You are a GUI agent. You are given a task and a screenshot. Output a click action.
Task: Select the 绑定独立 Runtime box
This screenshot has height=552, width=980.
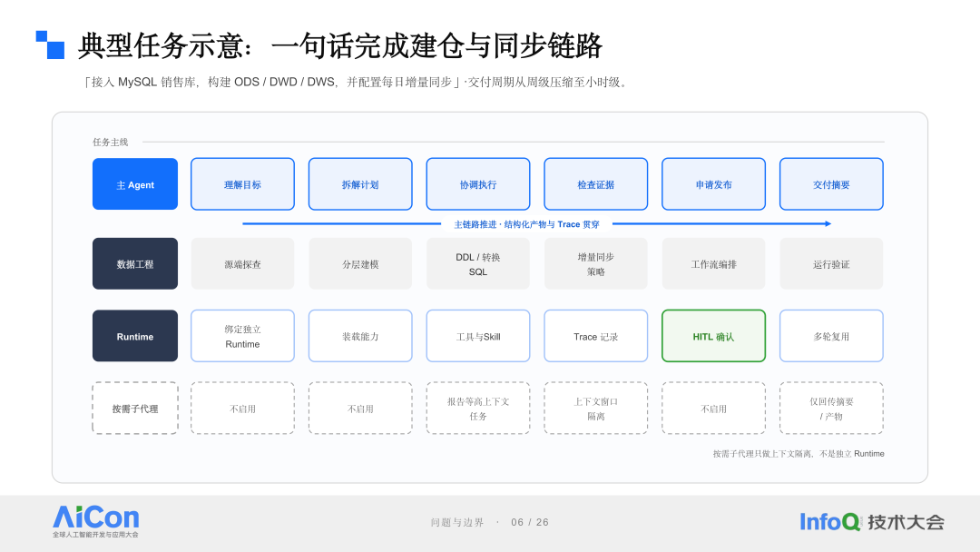click(x=242, y=336)
